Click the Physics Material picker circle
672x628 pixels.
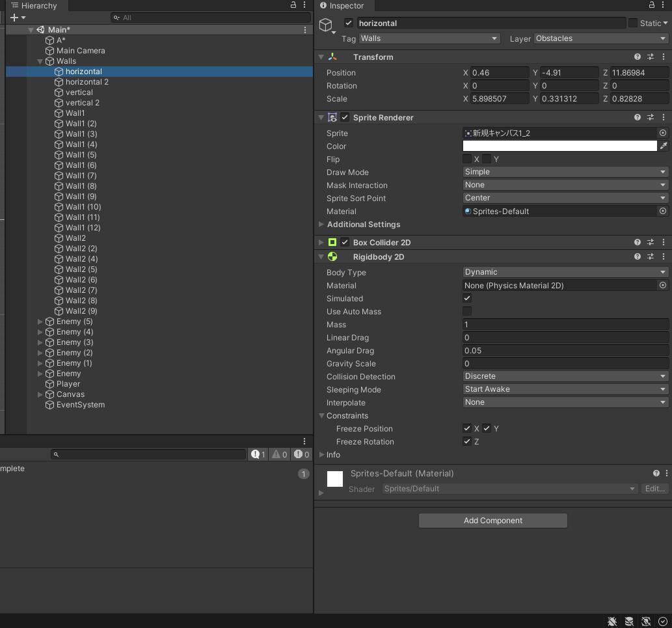point(662,286)
